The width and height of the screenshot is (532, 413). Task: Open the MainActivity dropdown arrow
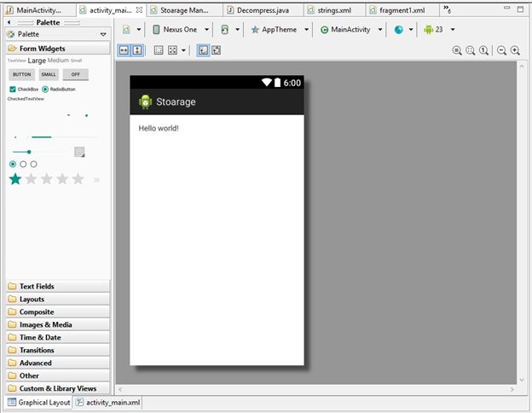[380, 30]
